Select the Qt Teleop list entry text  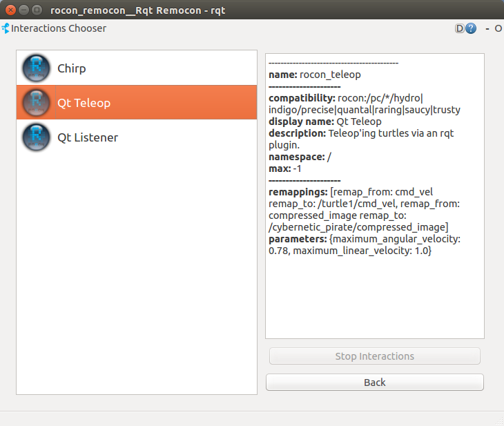coord(84,103)
